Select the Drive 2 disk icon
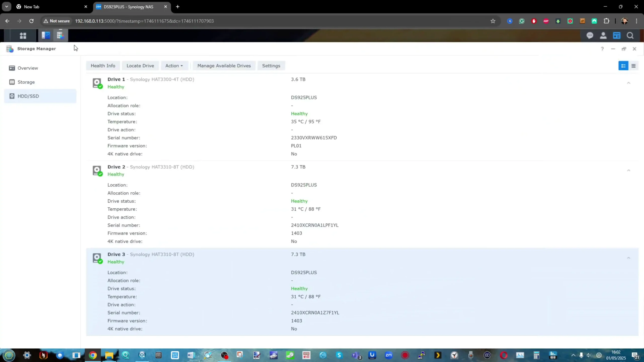 97,171
